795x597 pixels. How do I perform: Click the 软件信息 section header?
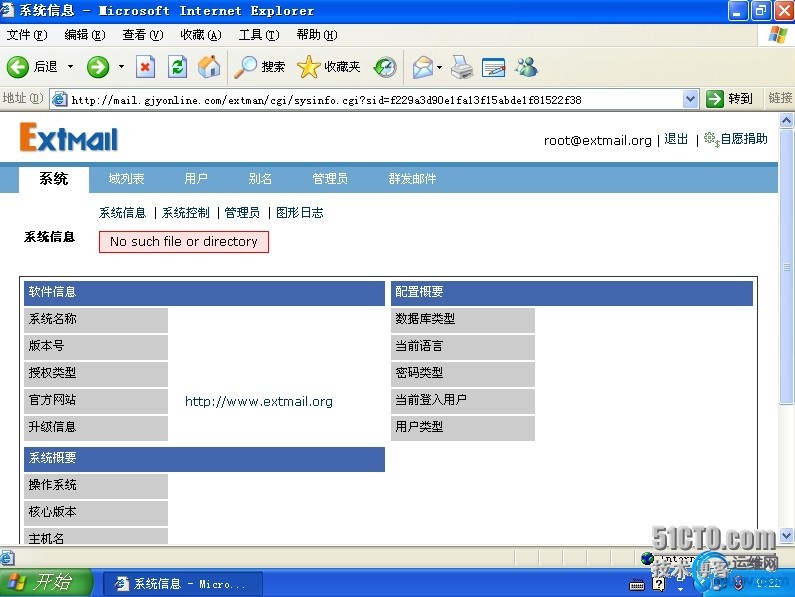click(x=204, y=292)
